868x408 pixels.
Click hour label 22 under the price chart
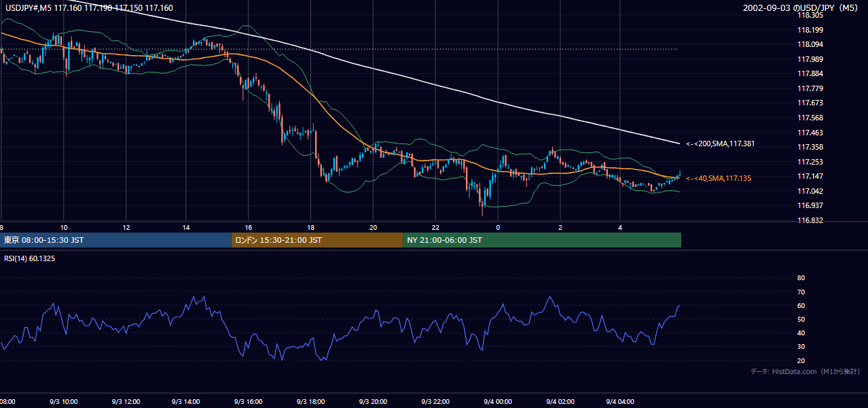435,227
